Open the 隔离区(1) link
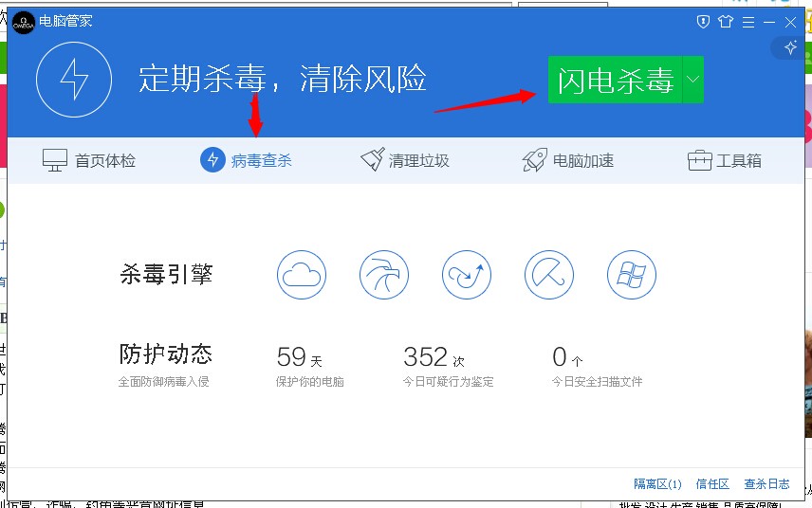Viewport: 812px width, 508px height. point(657,484)
